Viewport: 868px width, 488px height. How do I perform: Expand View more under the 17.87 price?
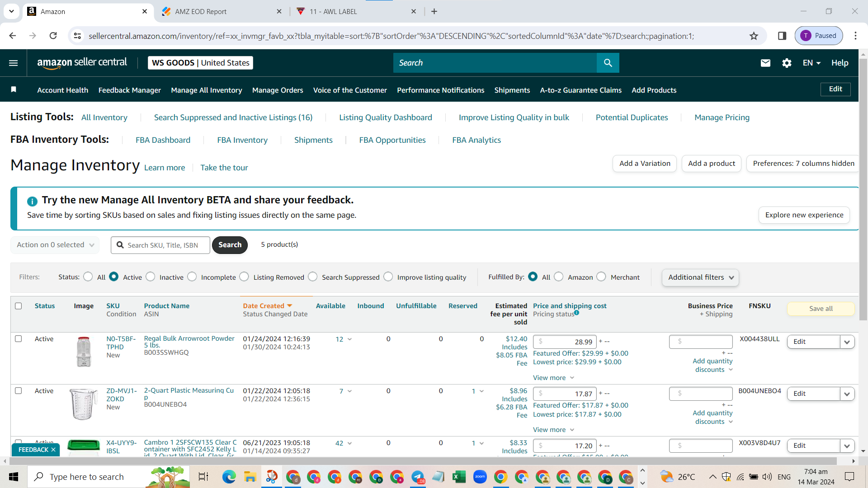(x=553, y=430)
